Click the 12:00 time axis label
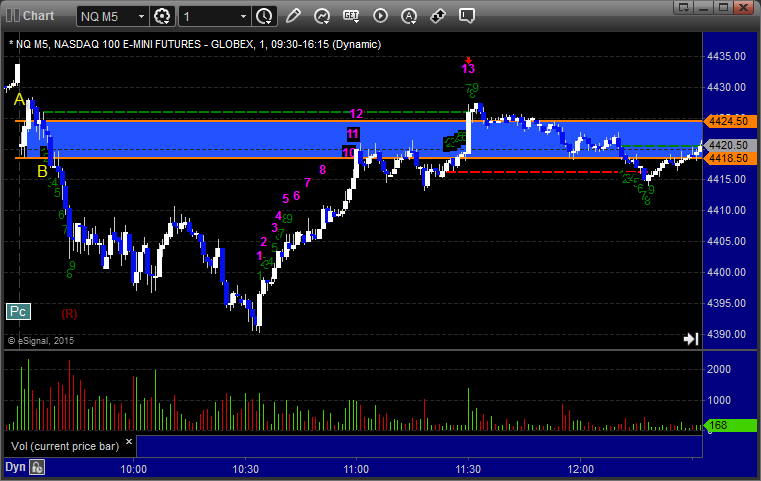Screen dimensions: 761x481 click(580, 469)
